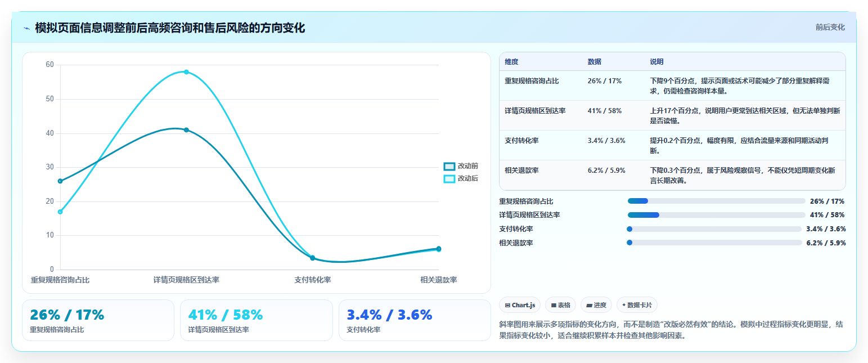Click the 改动后 point at 详情页规格区到达率
Image resolution: width=868 pixels, height=363 pixels.
186,72
